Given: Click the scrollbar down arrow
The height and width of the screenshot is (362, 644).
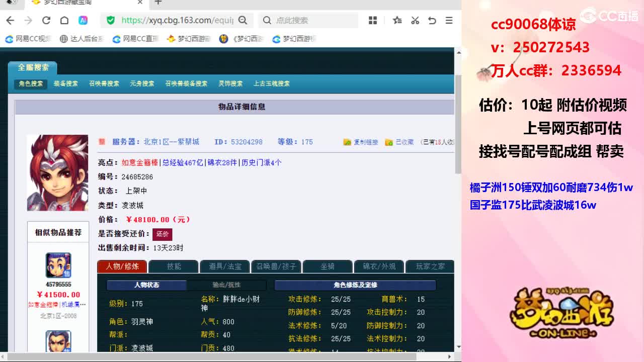Looking at the screenshot, I should tap(458, 346).
